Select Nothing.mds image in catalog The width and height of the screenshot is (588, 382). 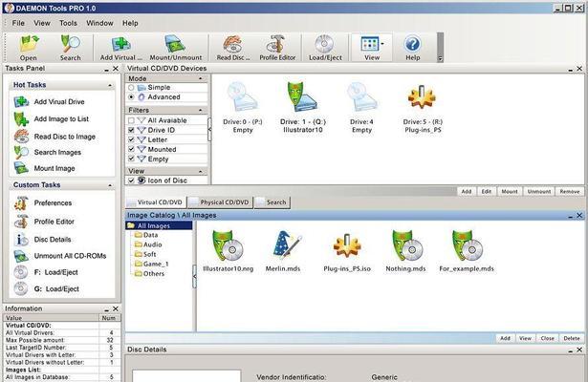tap(405, 251)
